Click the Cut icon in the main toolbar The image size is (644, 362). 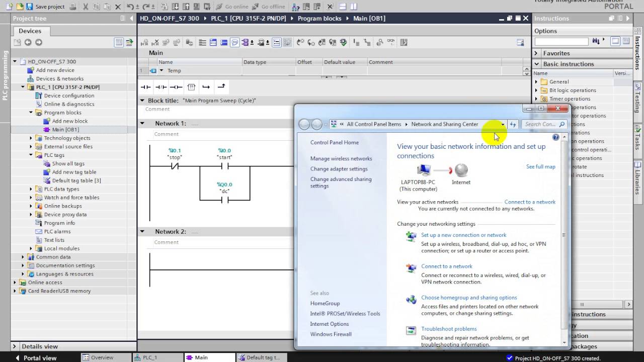click(x=85, y=7)
